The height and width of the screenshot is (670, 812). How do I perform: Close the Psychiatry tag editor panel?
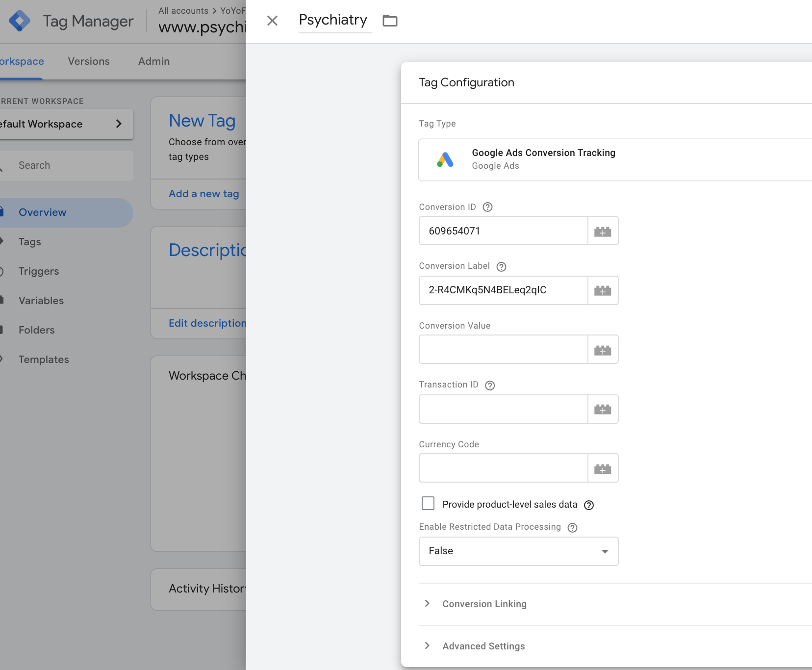click(272, 21)
